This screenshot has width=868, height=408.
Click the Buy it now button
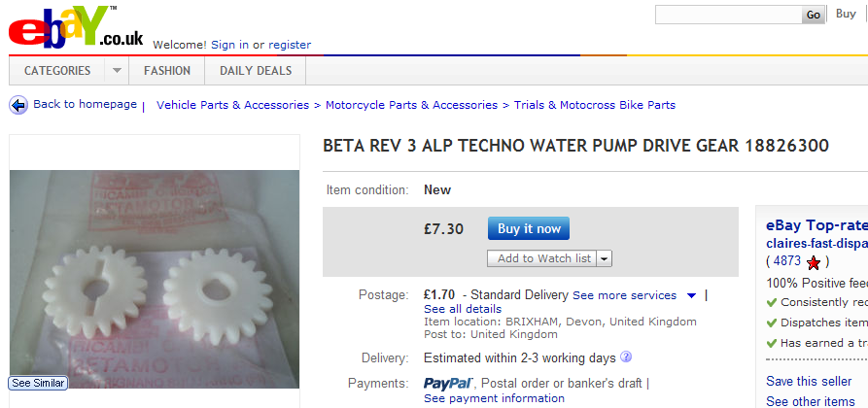pyautogui.click(x=529, y=228)
